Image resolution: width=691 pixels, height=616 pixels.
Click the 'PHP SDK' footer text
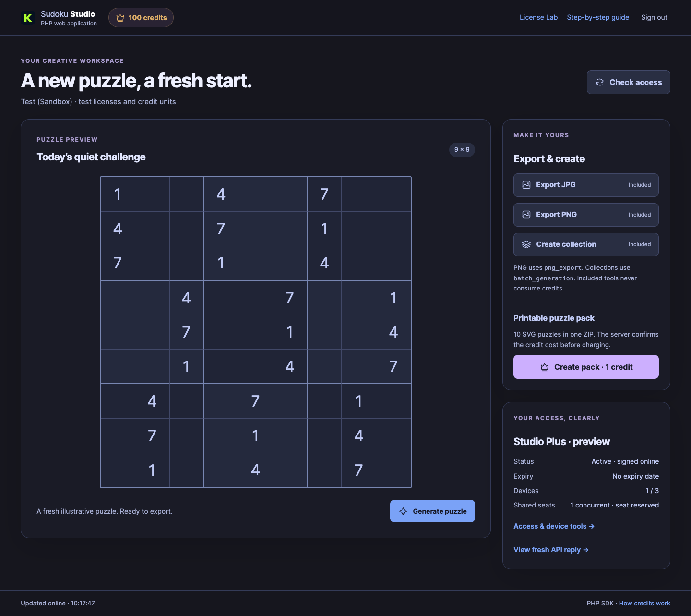(600, 603)
